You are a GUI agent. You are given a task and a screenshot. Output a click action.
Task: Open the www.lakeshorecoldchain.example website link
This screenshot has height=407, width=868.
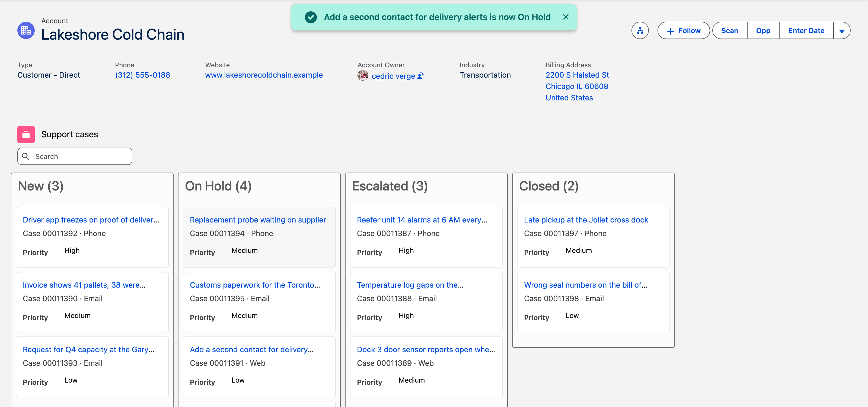[264, 75]
